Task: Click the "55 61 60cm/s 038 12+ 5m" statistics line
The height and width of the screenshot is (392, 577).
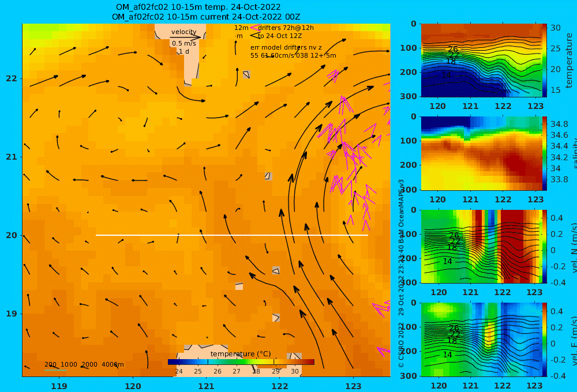Action: (x=293, y=55)
